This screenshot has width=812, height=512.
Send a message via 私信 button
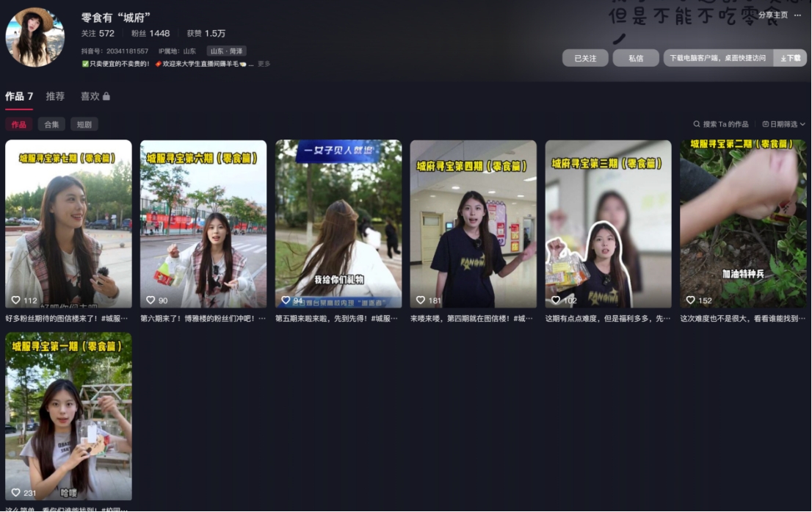pyautogui.click(x=636, y=58)
